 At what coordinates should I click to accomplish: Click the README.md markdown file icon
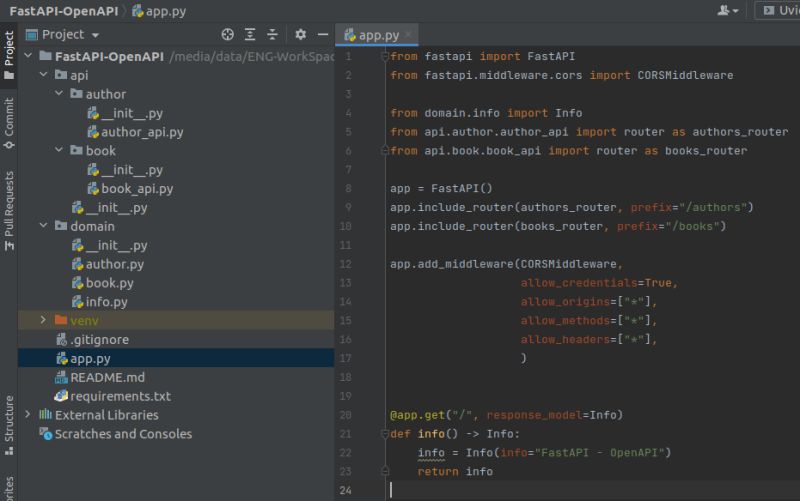click(x=61, y=377)
